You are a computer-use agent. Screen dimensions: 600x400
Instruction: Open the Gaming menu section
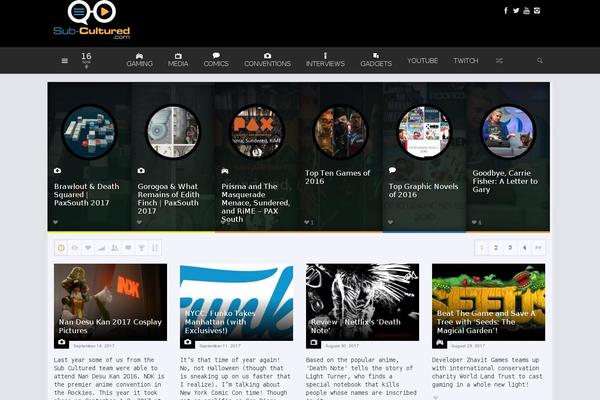tap(140, 60)
